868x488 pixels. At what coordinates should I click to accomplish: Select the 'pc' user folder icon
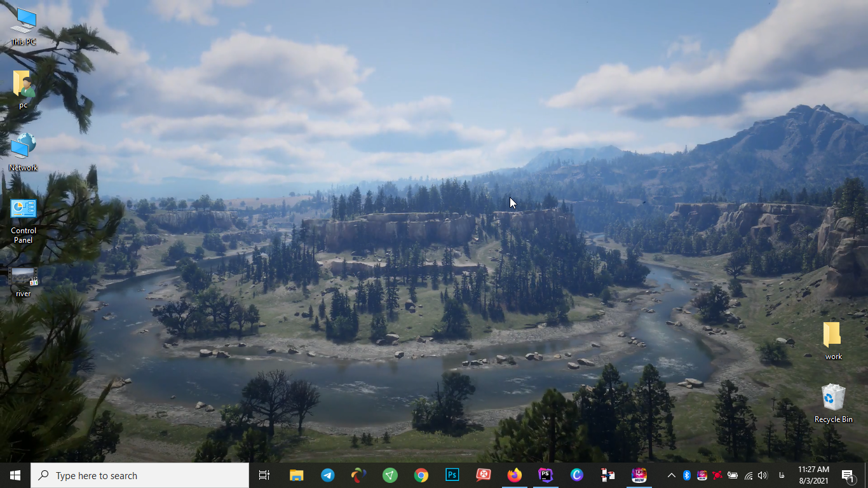click(x=23, y=89)
